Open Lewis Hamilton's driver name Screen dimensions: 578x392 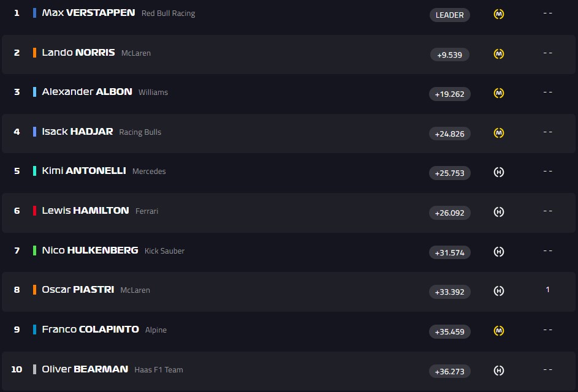click(x=85, y=211)
